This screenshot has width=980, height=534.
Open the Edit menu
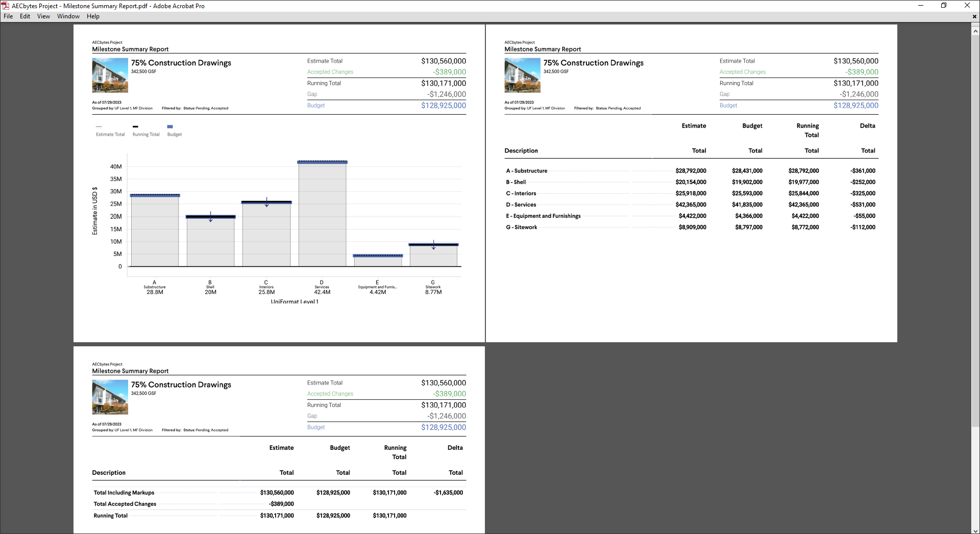click(25, 16)
